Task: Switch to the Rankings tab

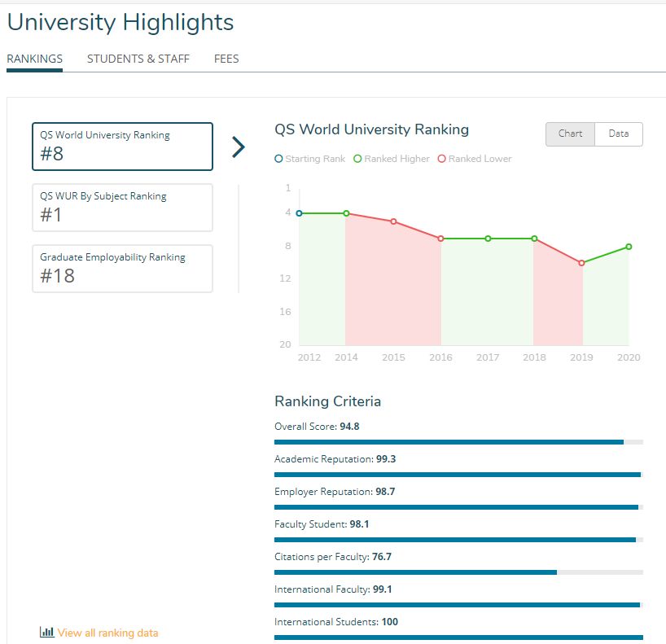Action: click(x=34, y=59)
